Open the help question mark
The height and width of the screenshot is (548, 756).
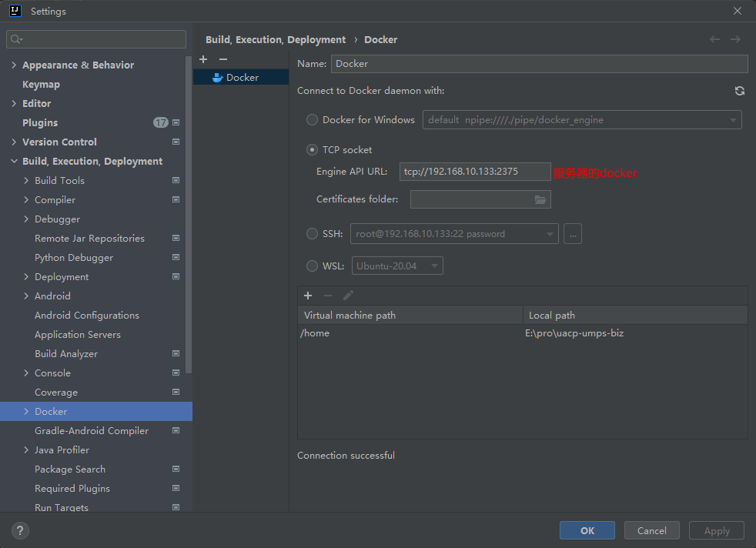tap(20, 530)
